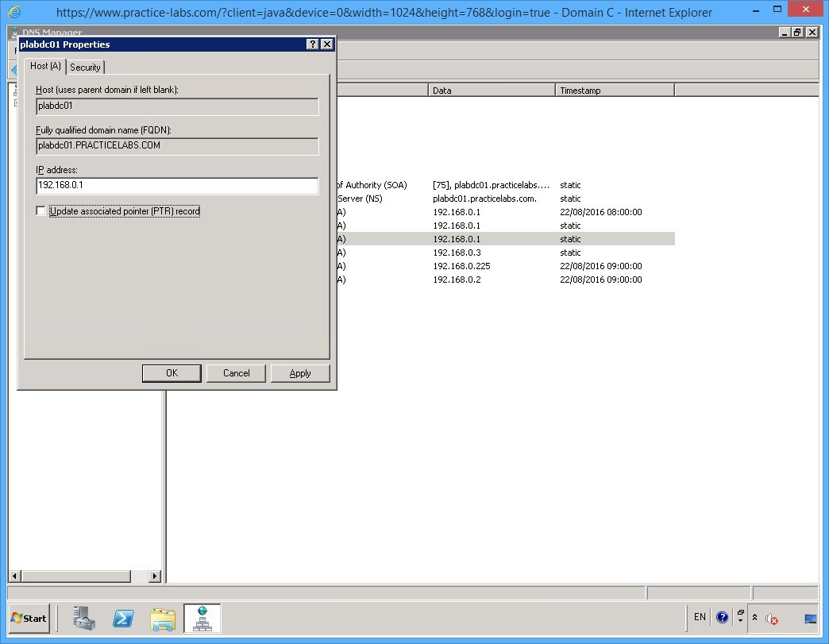Click the question mark help button on the dialog

point(312,44)
